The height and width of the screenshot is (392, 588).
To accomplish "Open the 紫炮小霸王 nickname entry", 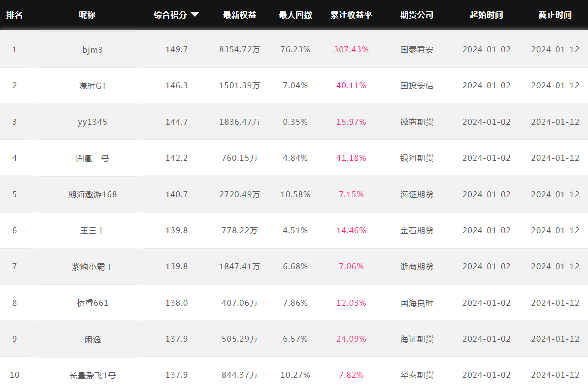I will 92,267.
